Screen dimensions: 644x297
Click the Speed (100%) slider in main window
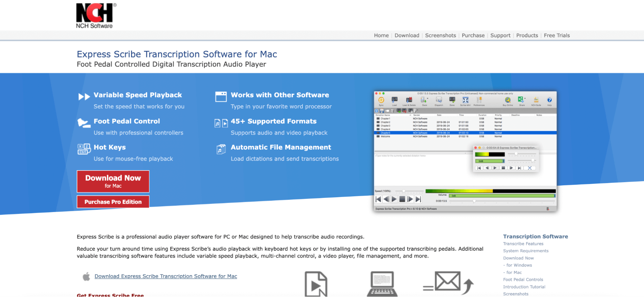(x=409, y=191)
